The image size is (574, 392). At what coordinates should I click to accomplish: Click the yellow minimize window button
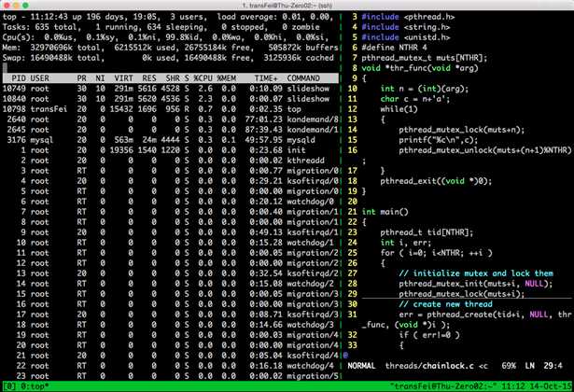click(16, 5)
